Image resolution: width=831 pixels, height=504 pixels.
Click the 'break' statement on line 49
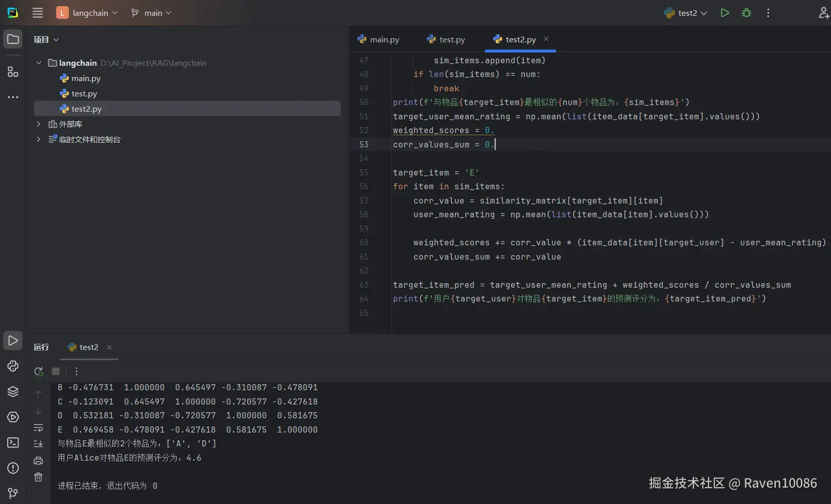tap(447, 88)
